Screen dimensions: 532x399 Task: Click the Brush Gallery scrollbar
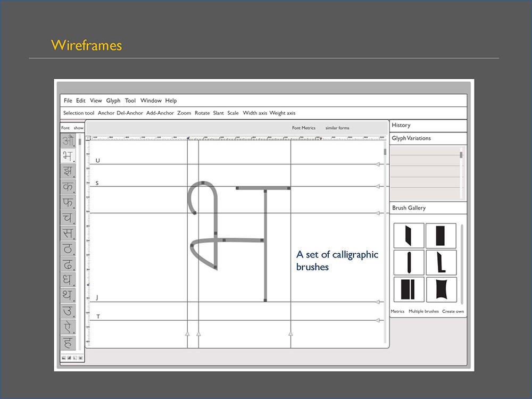[x=462, y=264]
